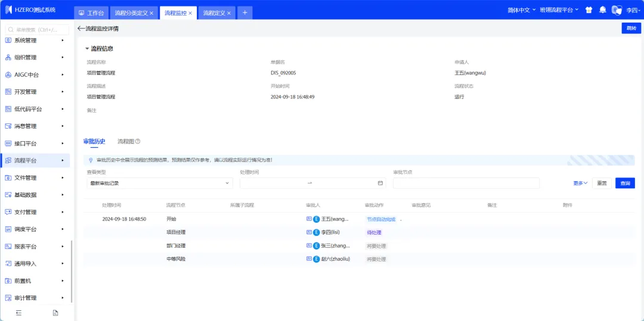
Task: Click the sidebar vertical scrollbar
Action: 72,271
